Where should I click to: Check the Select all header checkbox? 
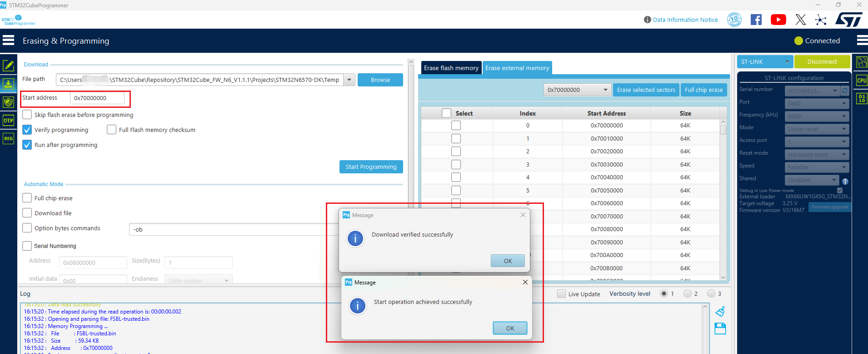click(x=447, y=113)
